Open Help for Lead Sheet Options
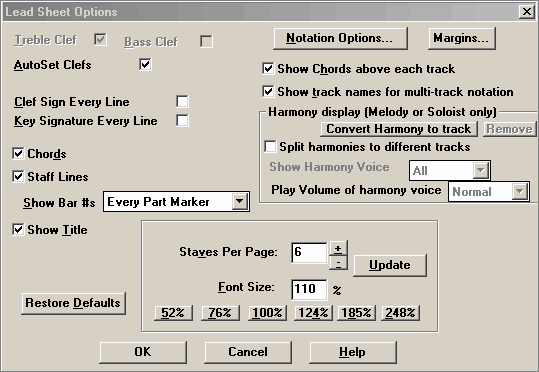 [353, 352]
